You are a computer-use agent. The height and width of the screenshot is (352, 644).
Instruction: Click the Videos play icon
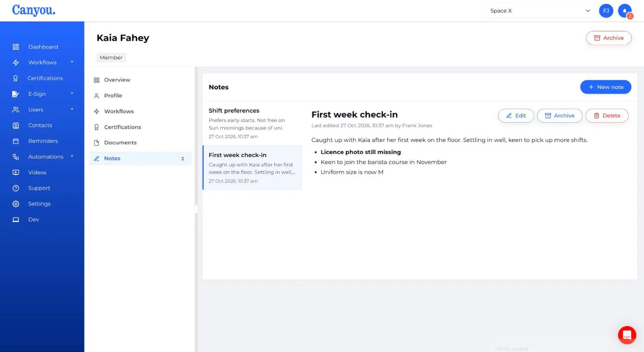pyautogui.click(x=16, y=173)
